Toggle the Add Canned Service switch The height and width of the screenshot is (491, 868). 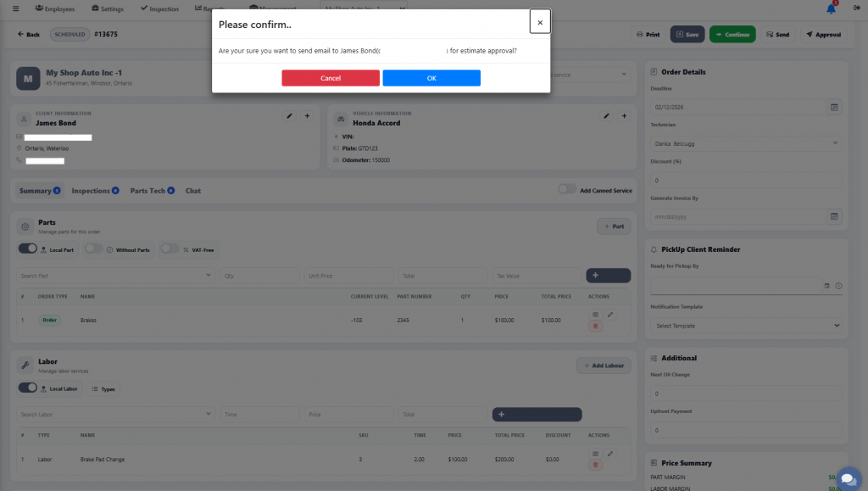click(567, 190)
